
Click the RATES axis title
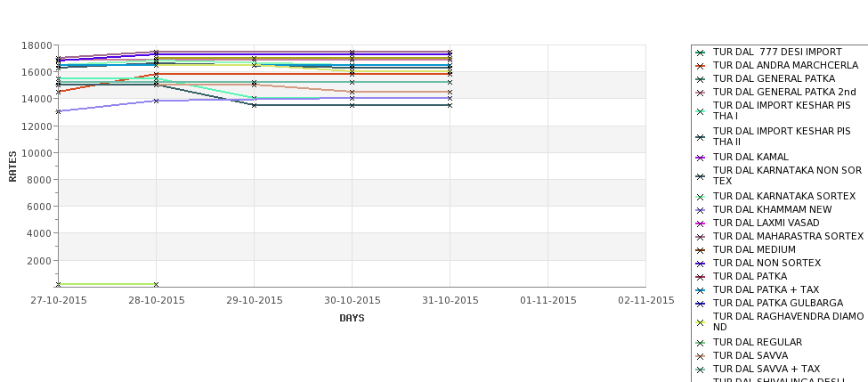(12, 167)
